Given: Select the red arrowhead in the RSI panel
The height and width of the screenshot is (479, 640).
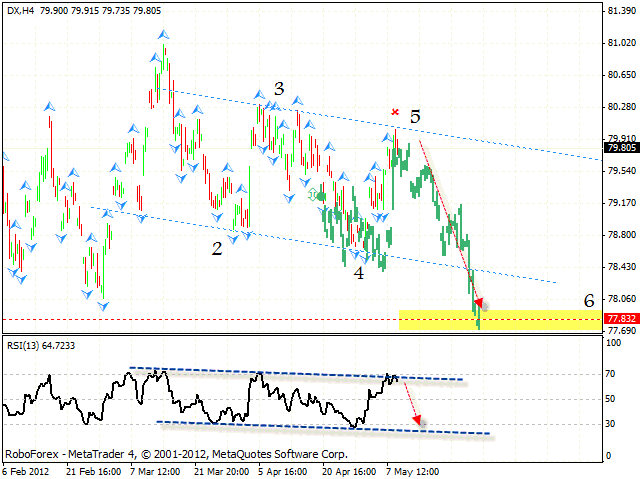Looking at the screenshot, I should click(417, 422).
